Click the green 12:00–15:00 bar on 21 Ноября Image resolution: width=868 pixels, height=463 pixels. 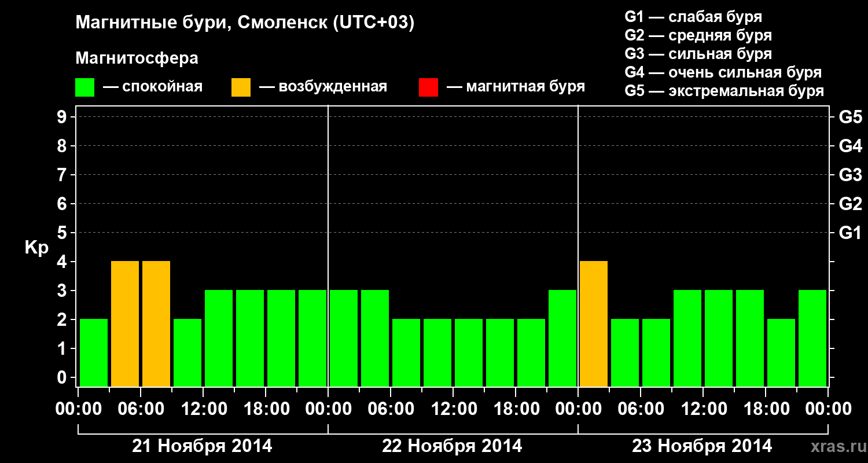click(x=219, y=338)
